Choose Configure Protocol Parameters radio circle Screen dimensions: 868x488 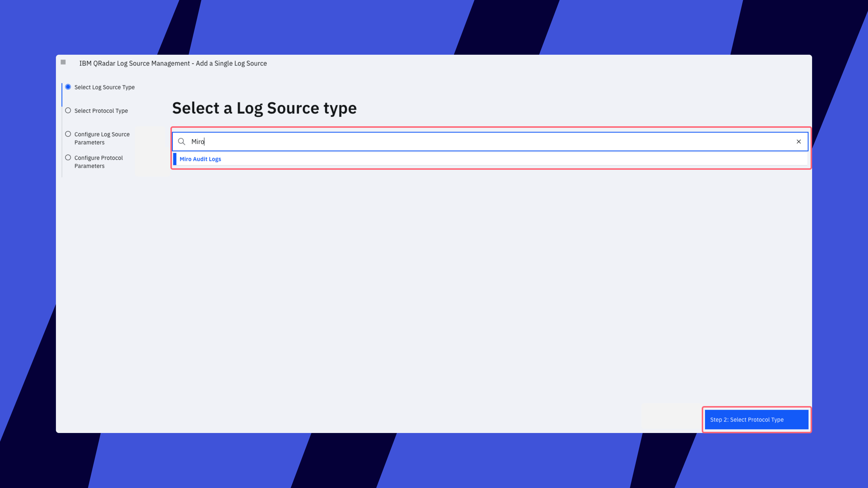tap(68, 158)
